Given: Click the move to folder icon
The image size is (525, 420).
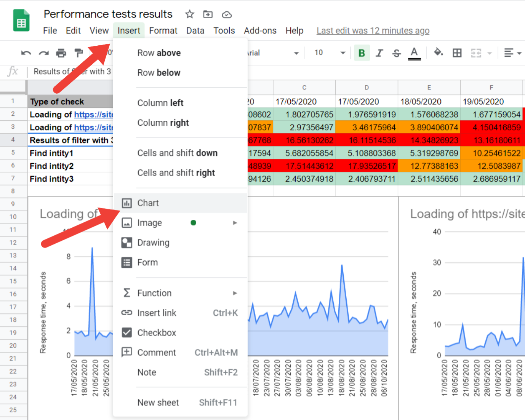Looking at the screenshot, I should pos(208,14).
